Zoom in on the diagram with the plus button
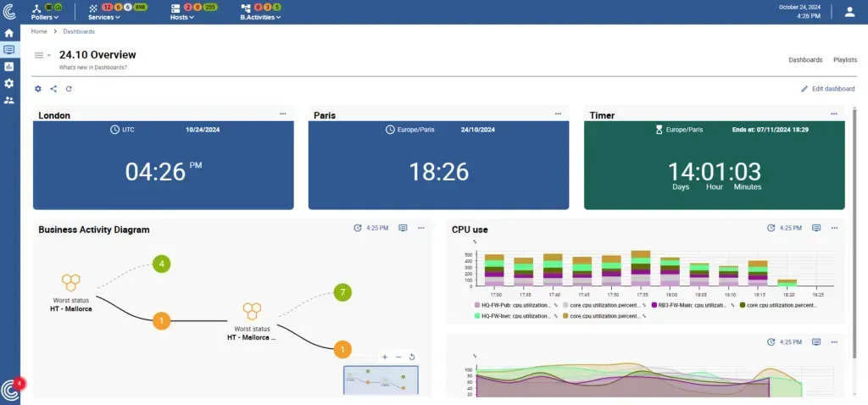The width and height of the screenshot is (868, 405). click(x=385, y=357)
